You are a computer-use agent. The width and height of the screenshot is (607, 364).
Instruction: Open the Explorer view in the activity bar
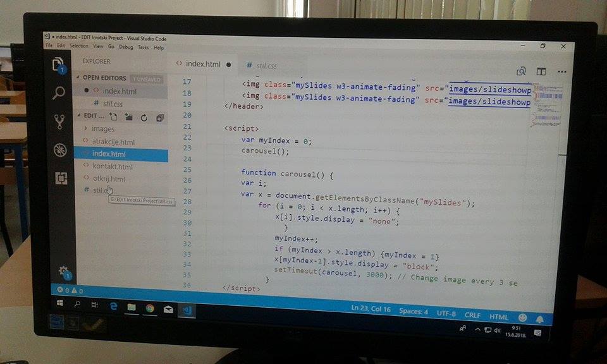click(58, 64)
